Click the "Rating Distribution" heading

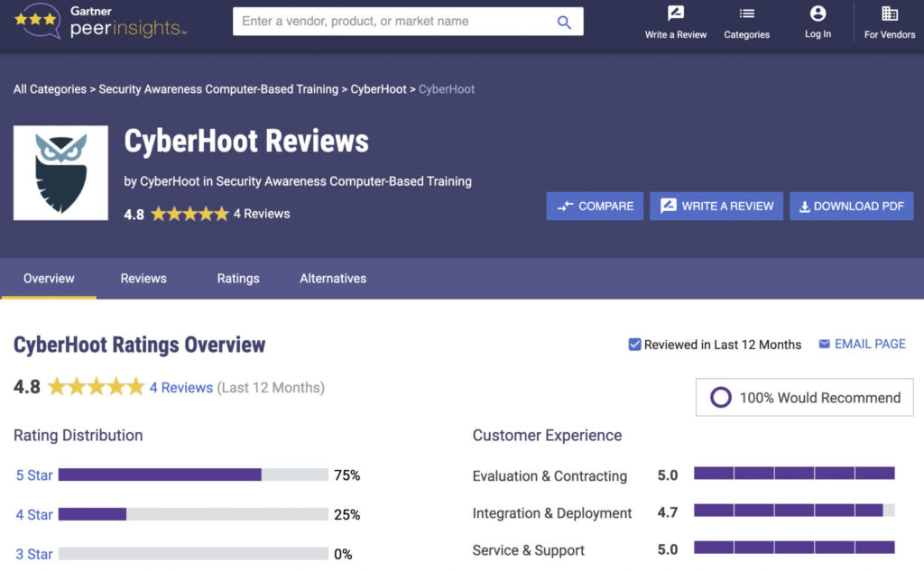[x=79, y=436]
